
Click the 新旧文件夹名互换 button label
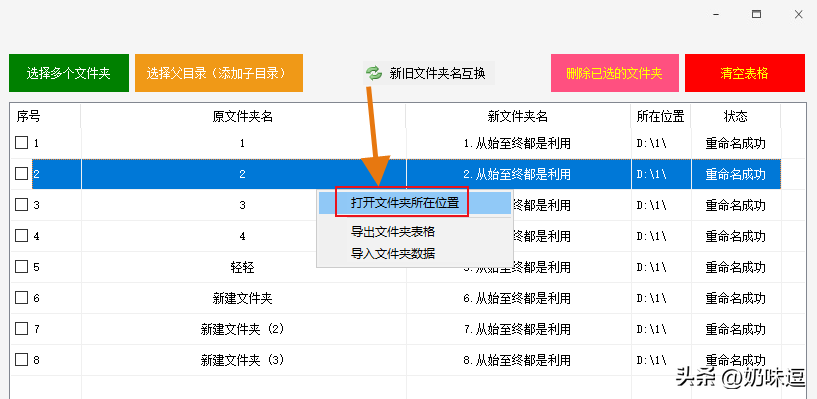[x=437, y=73]
